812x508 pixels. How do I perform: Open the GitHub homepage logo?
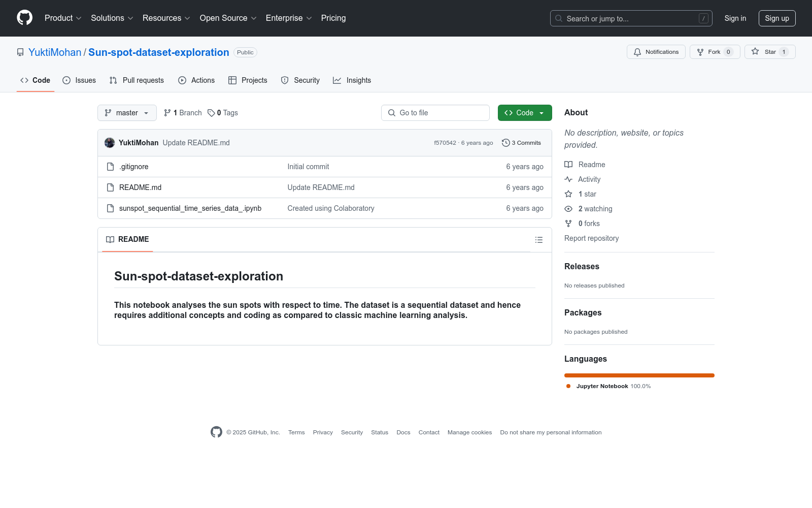[x=24, y=18]
